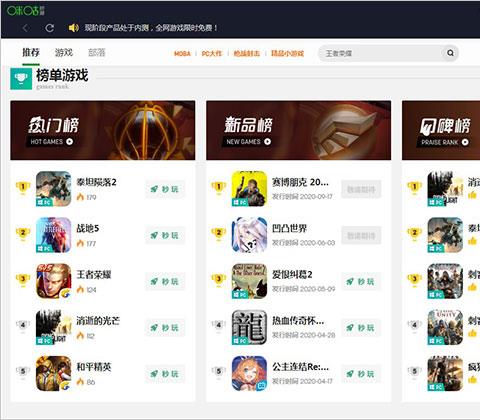The height and width of the screenshot is (420, 480).
Task: Click third game icon in 口碑榜 list
Action: point(445,281)
